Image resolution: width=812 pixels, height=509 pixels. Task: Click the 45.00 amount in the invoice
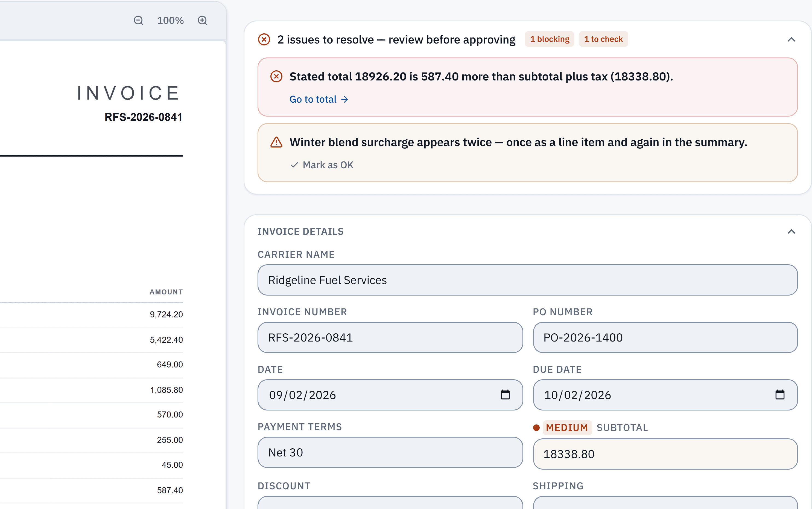pos(172,465)
